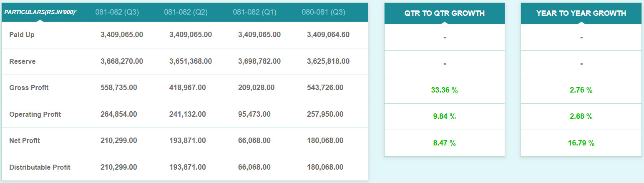
Task: Click Reserve value 3,625,818.00
Action: [x=328, y=62]
